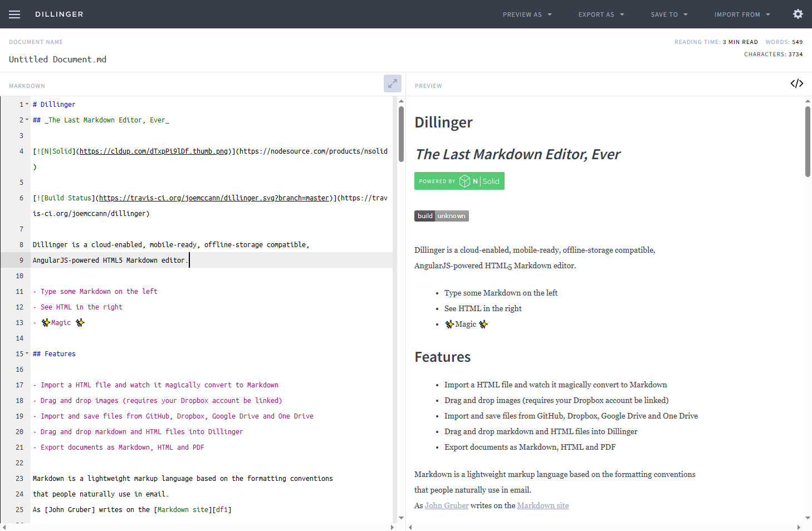
Task: Place cursor on '# Dillinger' line
Action: (x=54, y=104)
